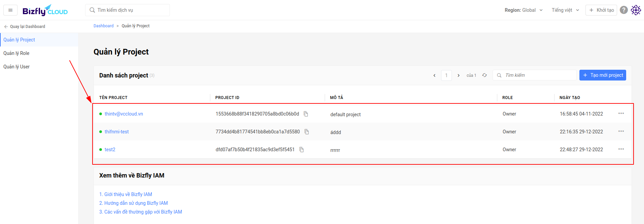Copy project ID of thintv@vccloud.vn
The image size is (644, 224).
(x=306, y=114)
